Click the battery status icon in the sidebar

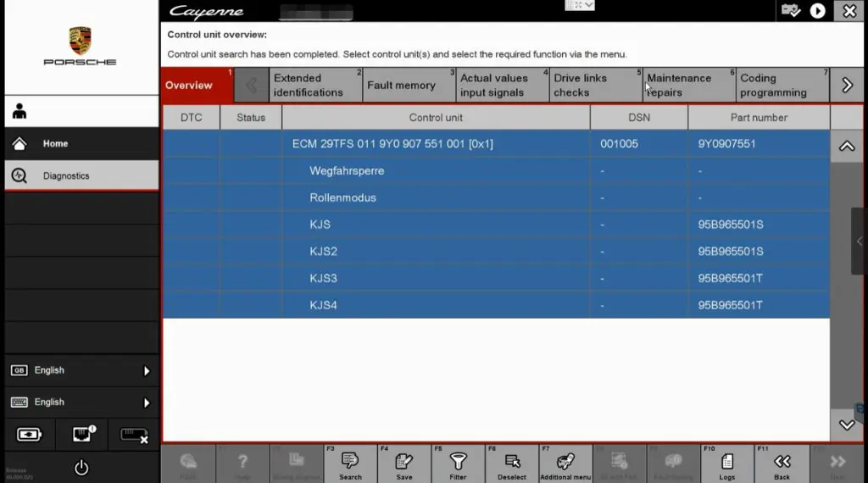(x=29, y=435)
